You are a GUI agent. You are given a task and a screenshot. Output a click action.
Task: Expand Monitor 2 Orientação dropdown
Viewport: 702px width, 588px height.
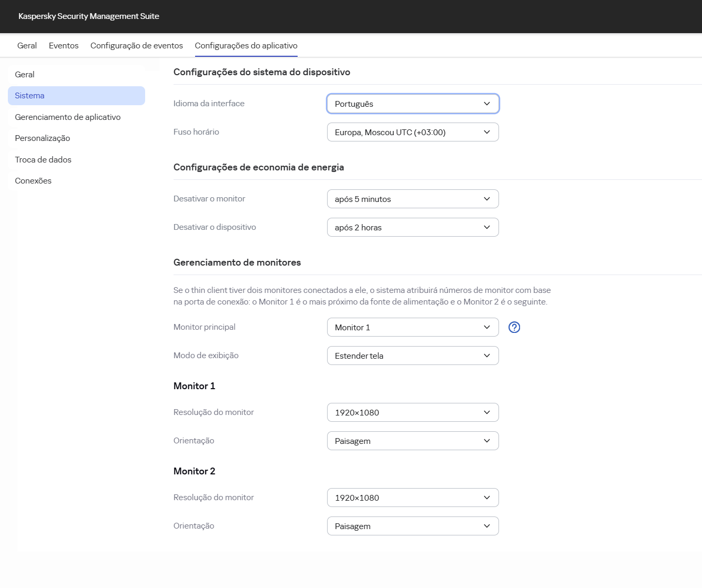(x=413, y=526)
